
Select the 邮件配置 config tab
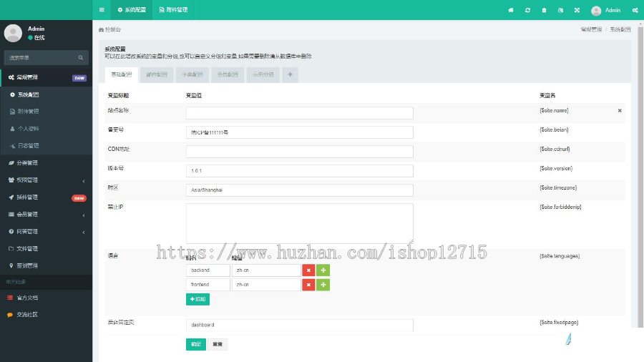point(157,74)
